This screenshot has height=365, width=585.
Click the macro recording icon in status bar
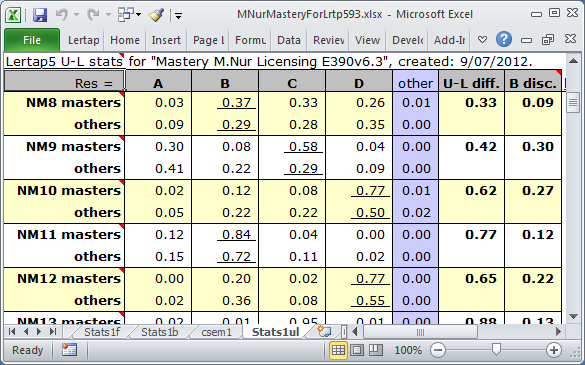point(69,350)
